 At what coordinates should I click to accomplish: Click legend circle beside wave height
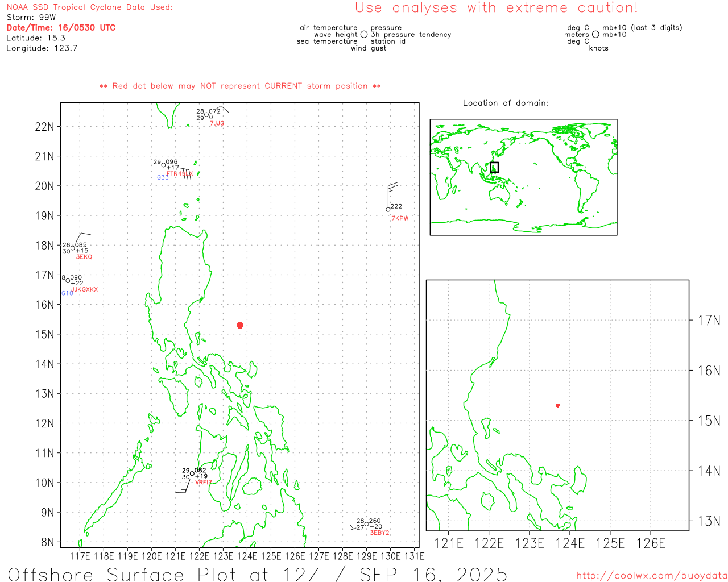coord(364,35)
